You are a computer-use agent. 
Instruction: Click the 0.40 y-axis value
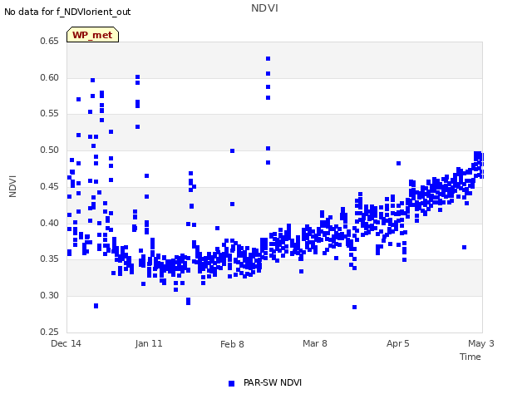49,223
